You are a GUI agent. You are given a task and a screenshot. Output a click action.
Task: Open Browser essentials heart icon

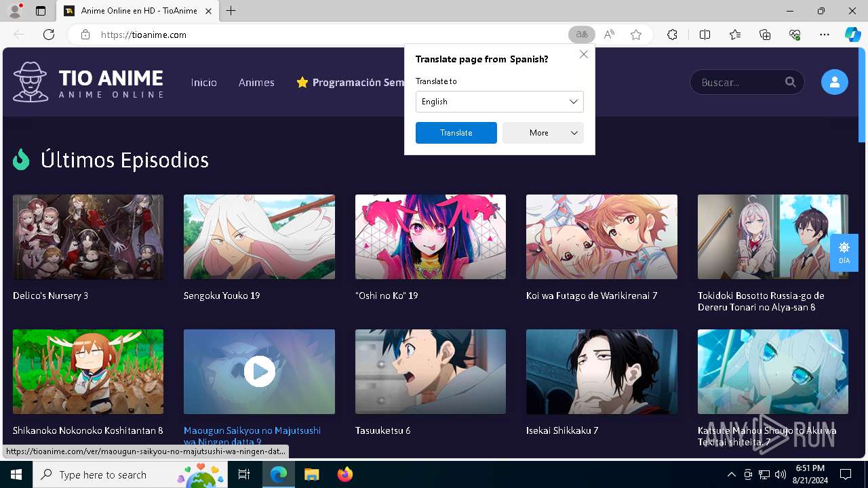795,35
